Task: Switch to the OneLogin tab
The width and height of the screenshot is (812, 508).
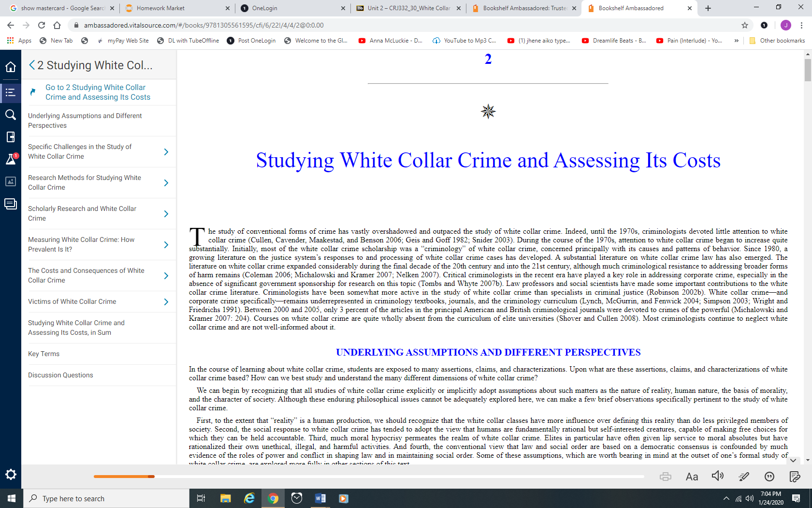Action: point(292,8)
